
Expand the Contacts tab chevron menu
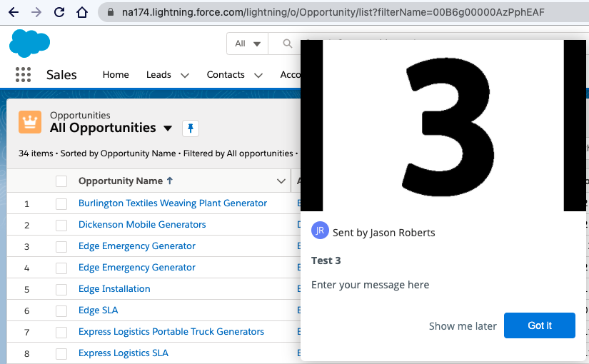click(x=258, y=76)
